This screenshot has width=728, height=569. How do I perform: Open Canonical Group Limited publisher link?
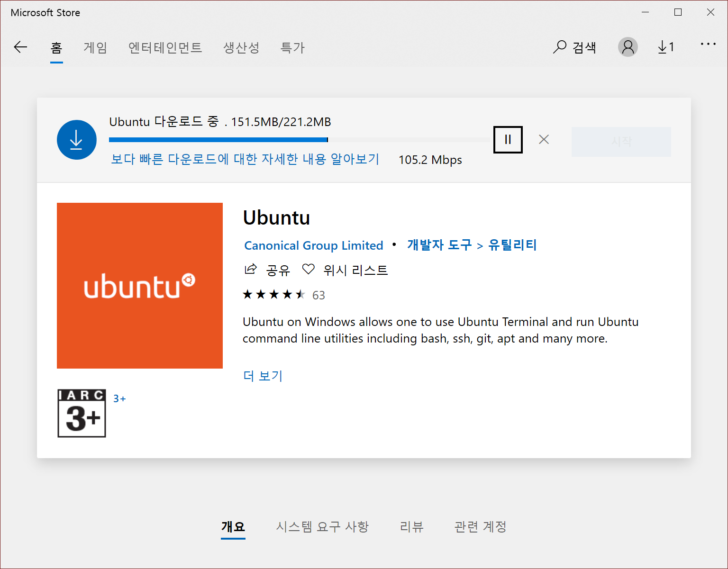pyautogui.click(x=314, y=245)
